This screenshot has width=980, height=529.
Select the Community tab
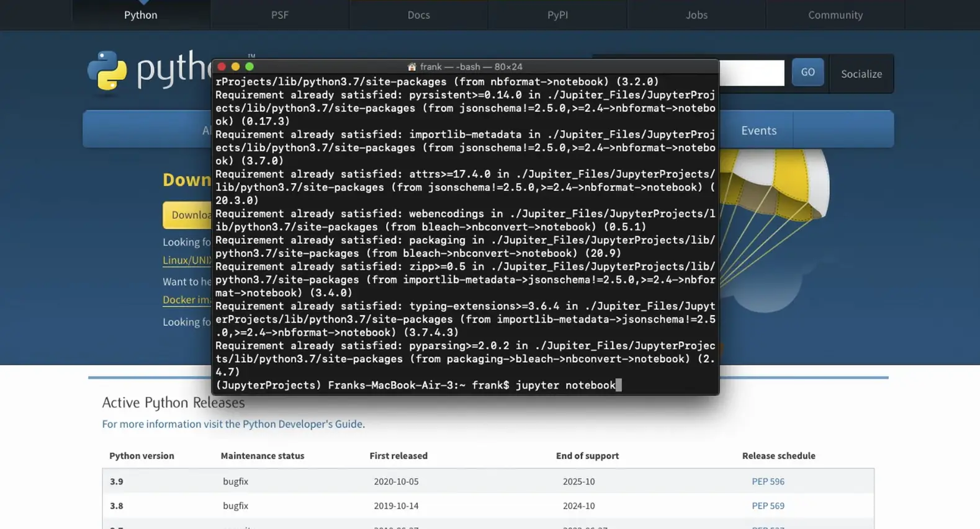pyautogui.click(x=835, y=15)
